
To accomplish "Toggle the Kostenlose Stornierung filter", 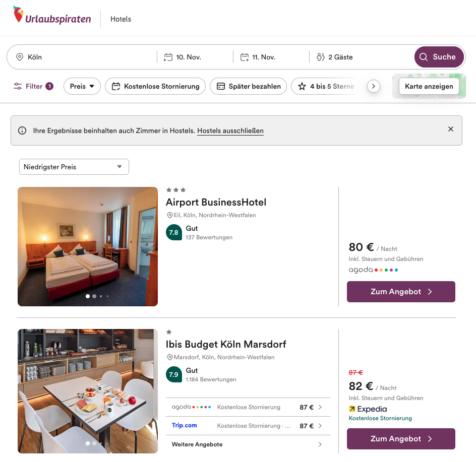I will [155, 86].
